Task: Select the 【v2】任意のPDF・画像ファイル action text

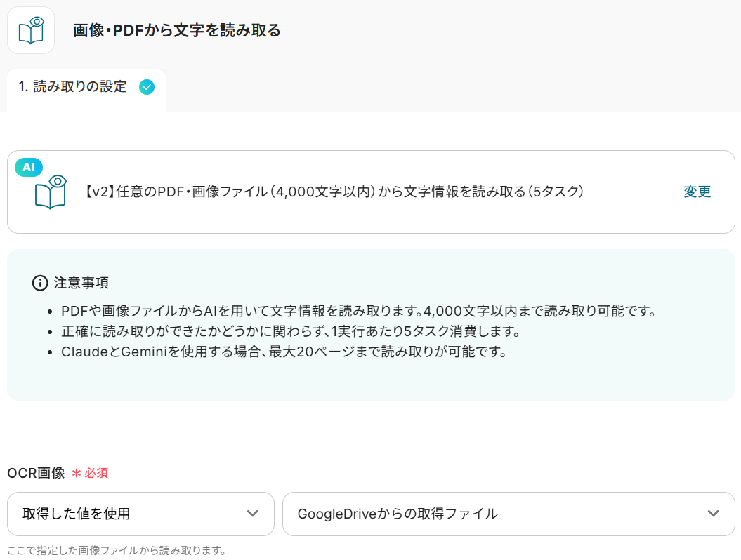Action: tap(334, 192)
